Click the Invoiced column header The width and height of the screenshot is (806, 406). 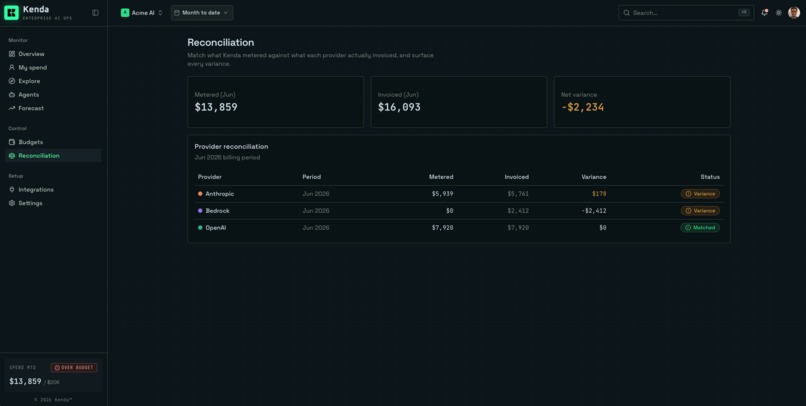click(517, 177)
